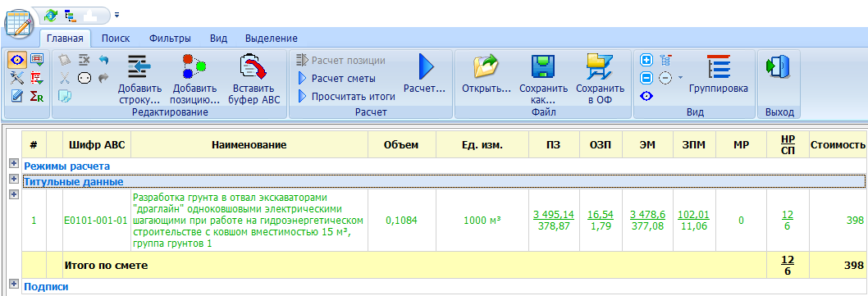Click Расчет позиции command

pyautogui.click(x=341, y=61)
